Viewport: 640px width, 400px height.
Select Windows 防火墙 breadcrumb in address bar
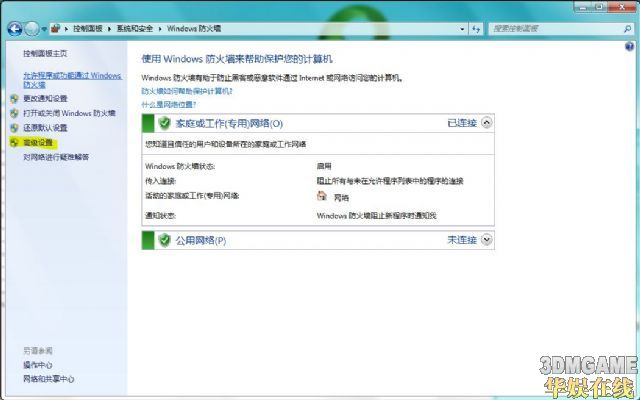point(194,29)
